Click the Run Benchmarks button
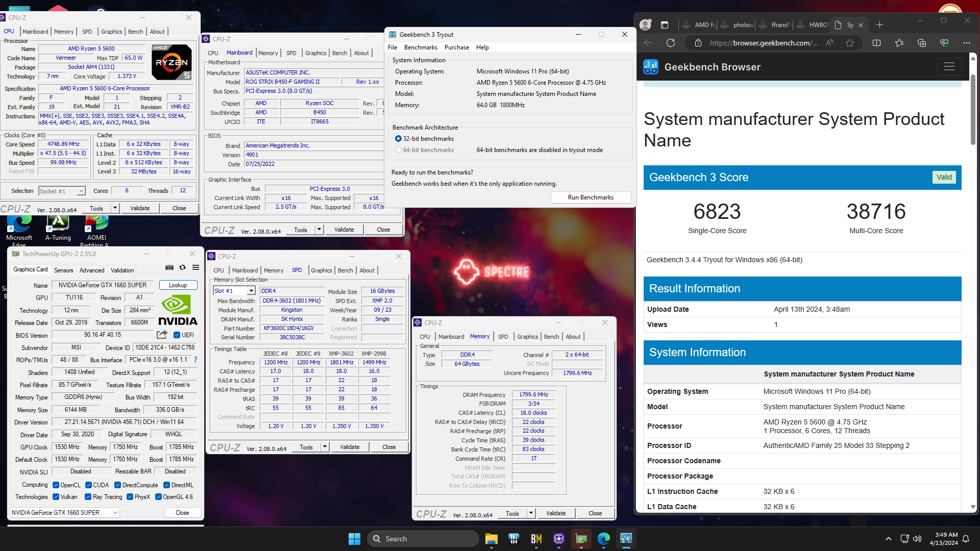 [x=591, y=197]
